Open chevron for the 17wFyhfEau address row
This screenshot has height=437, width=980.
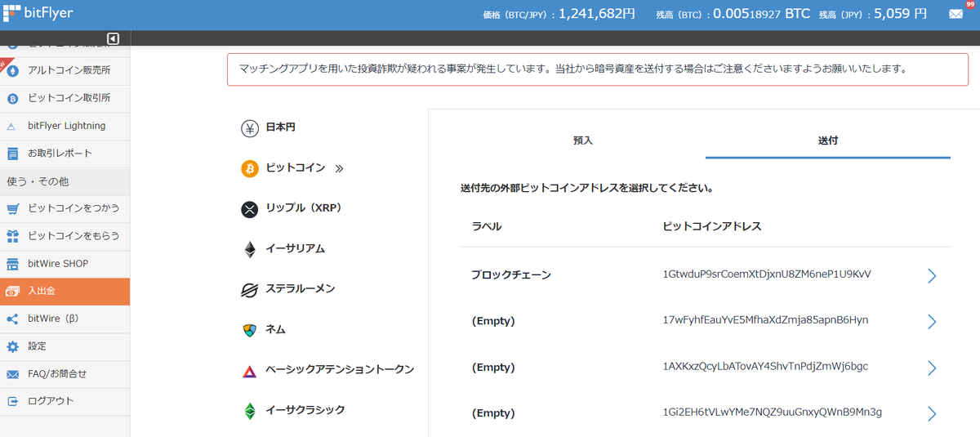pos(932,321)
